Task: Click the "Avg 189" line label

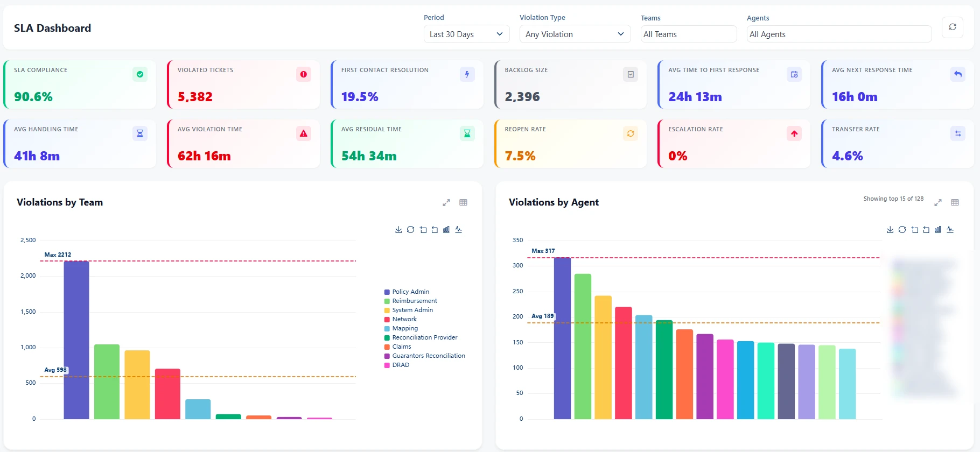Action: pos(543,316)
